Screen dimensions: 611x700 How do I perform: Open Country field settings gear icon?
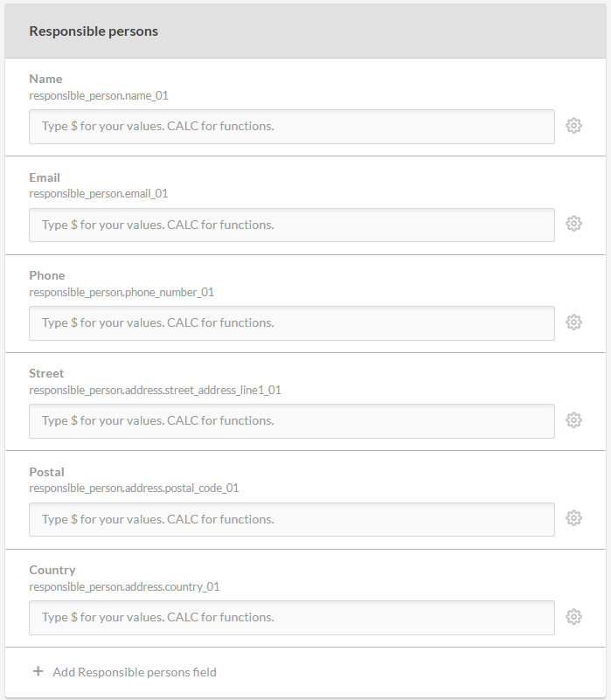click(x=573, y=617)
